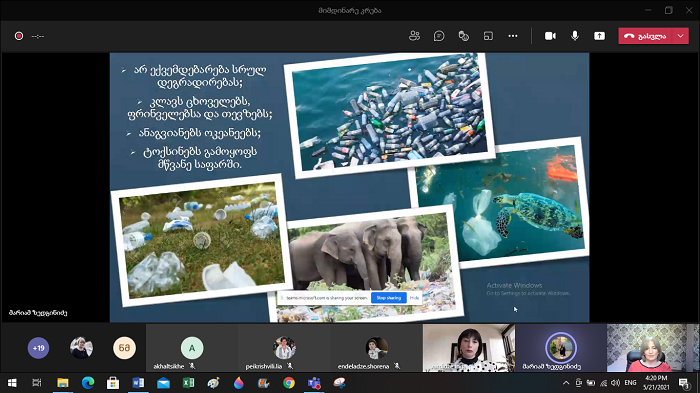Image resolution: width=700 pixels, height=393 pixels.
Task: Click the Stop sharing button
Action: point(388,298)
